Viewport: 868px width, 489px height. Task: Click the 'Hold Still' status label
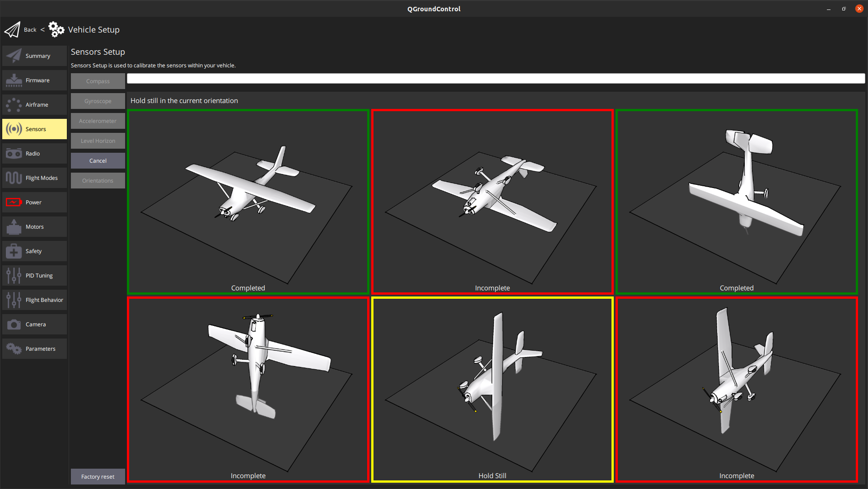[492, 475]
